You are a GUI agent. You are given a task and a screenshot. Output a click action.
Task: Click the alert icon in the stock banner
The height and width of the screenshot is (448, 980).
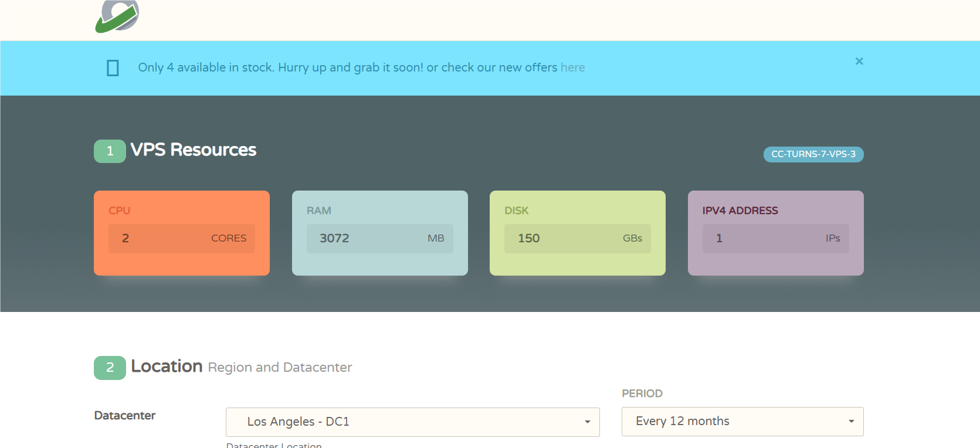point(113,68)
